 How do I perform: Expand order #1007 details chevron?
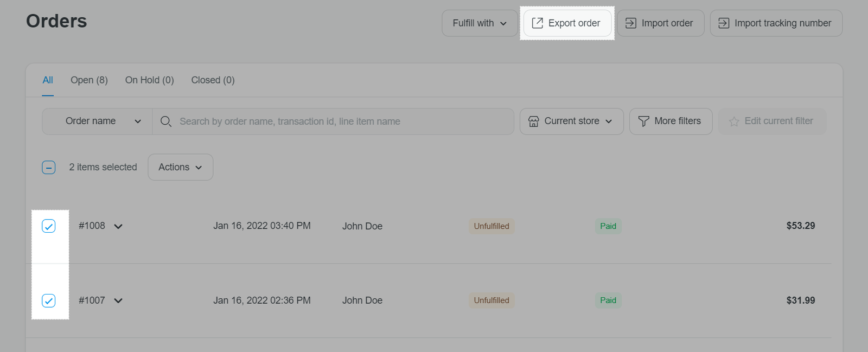[x=118, y=301]
